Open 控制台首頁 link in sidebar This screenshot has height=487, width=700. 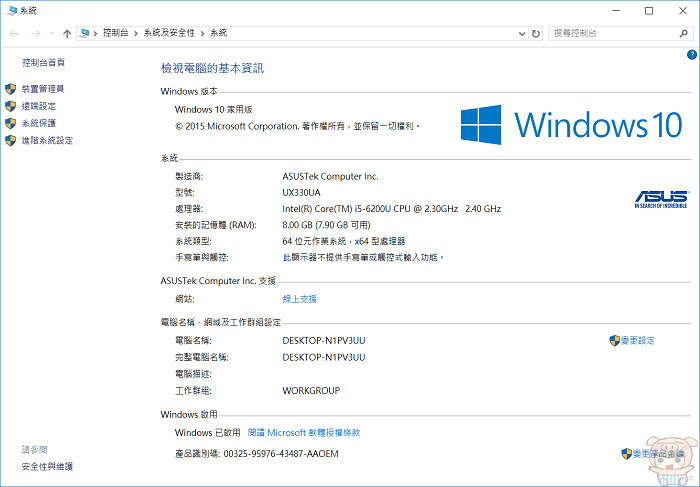(44, 62)
